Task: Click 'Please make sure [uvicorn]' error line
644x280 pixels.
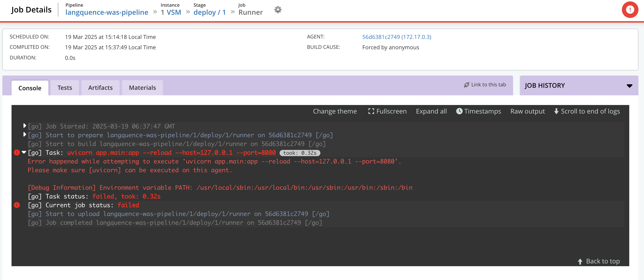Action: tap(130, 170)
